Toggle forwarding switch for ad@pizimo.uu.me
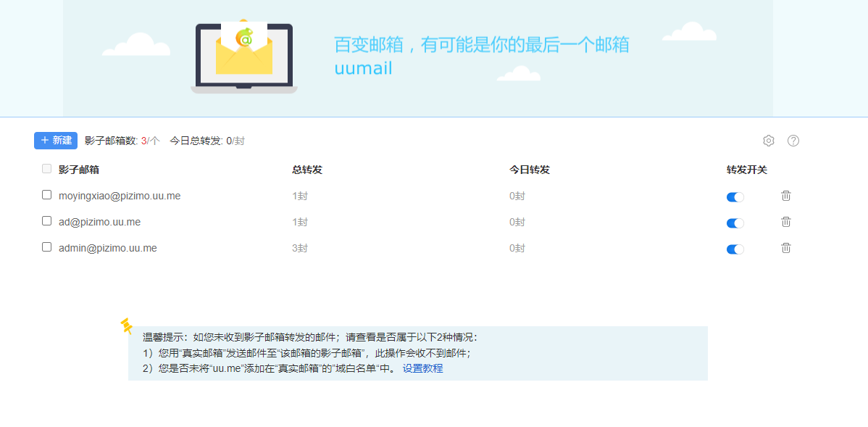Screen dimensions: 868x427 tap(735, 223)
